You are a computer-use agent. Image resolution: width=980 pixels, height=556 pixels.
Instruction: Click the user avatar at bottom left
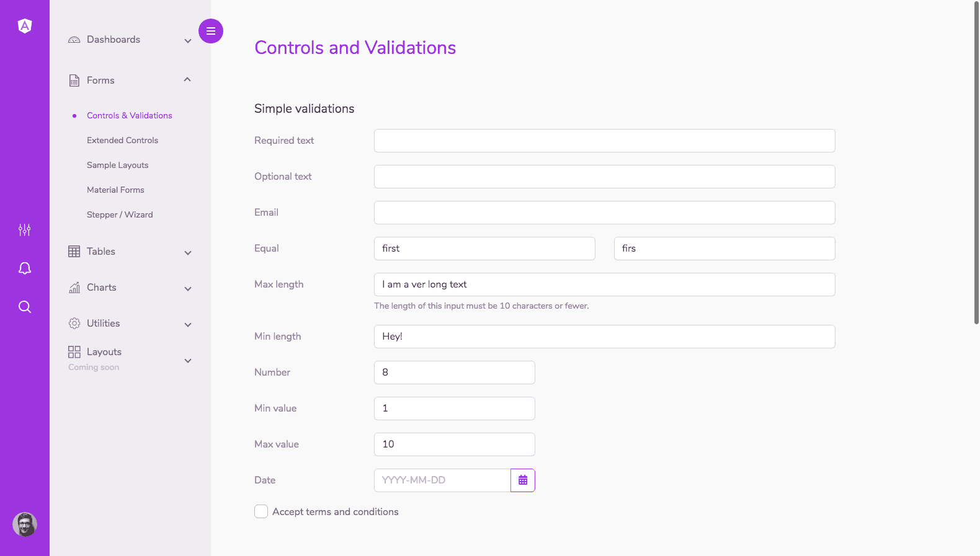[x=24, y=524]
